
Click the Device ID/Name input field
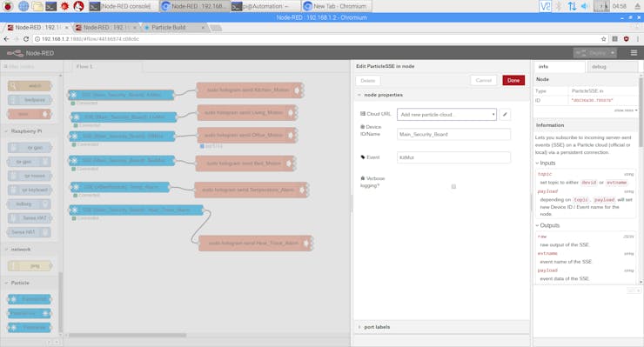coord(453,134)
